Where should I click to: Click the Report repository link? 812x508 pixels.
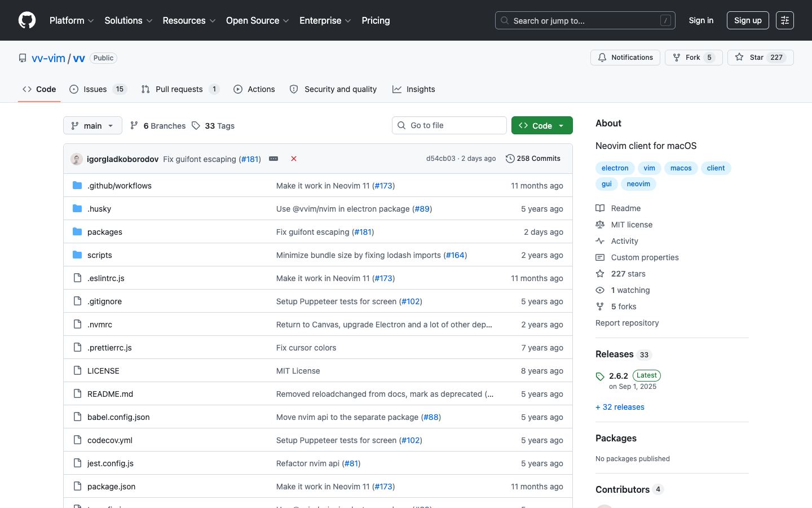click(x=627, y=323)
